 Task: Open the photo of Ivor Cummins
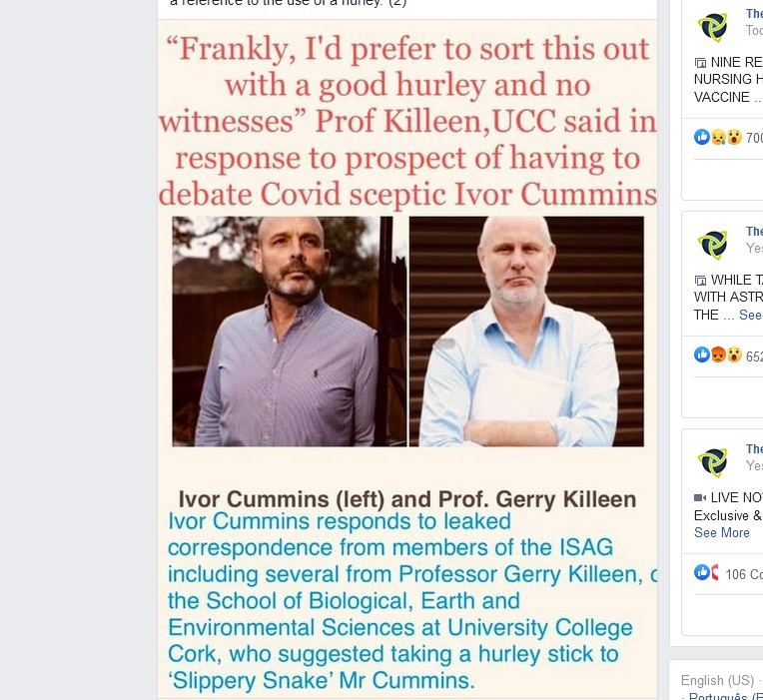(x=290, y=332)
